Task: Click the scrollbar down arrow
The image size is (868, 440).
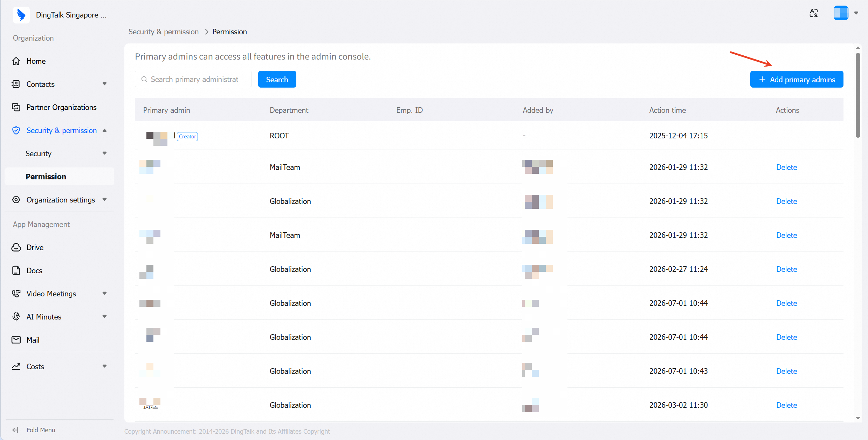Action: (x=858, y=418)
